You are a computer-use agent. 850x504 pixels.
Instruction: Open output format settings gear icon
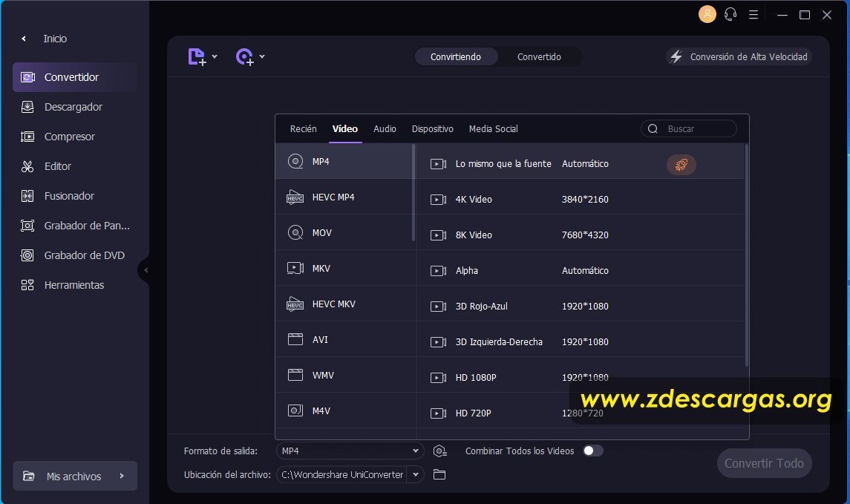pos(439,451)
